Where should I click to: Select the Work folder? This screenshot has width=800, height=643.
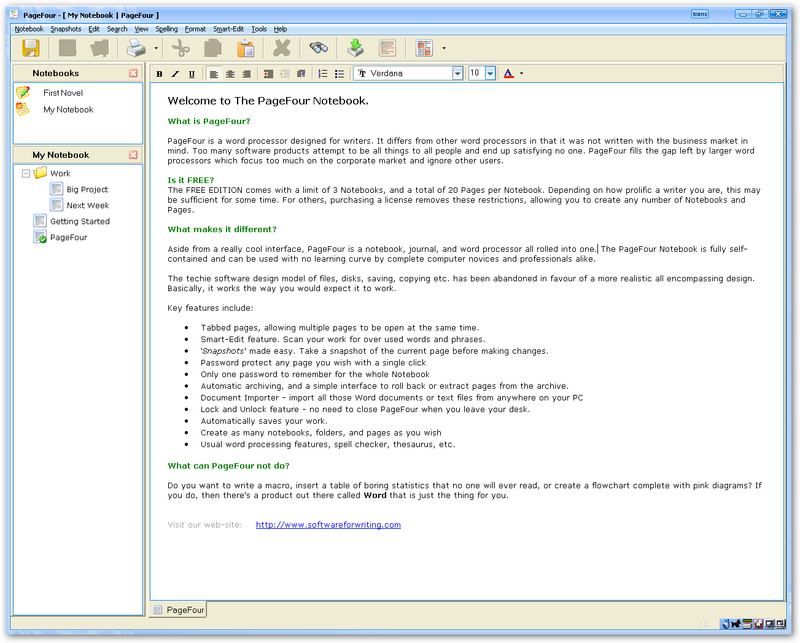coord(60,174)
